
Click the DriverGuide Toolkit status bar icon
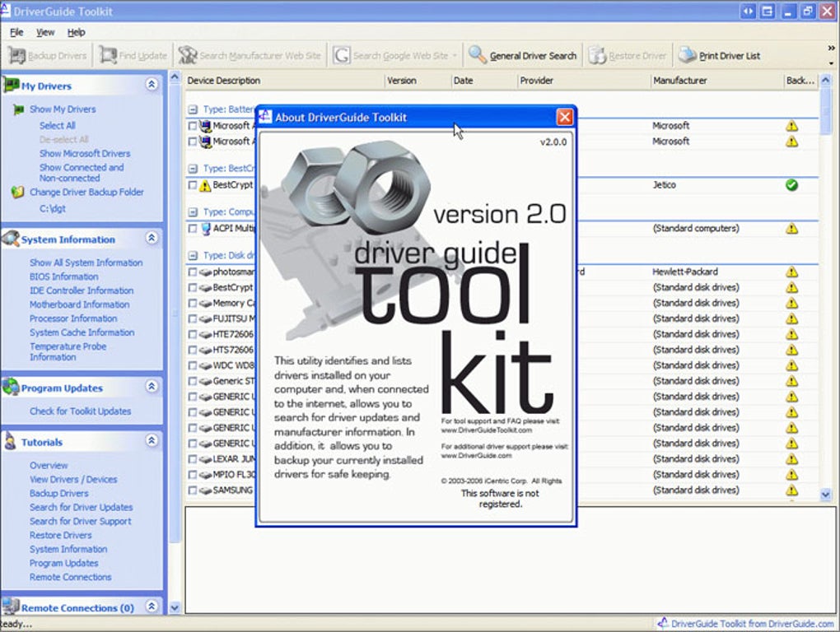[665, 624]
